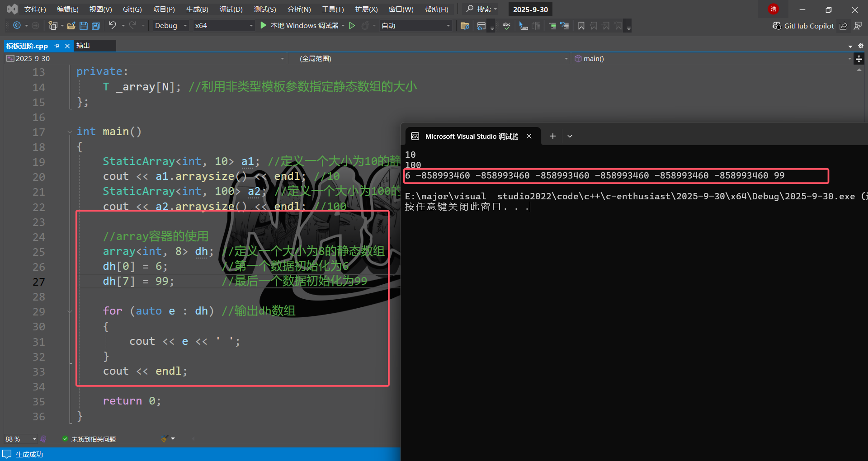Click the share icon beside GitHub Copilot
This screenshot has width=868, height=461.
point(844,26)
